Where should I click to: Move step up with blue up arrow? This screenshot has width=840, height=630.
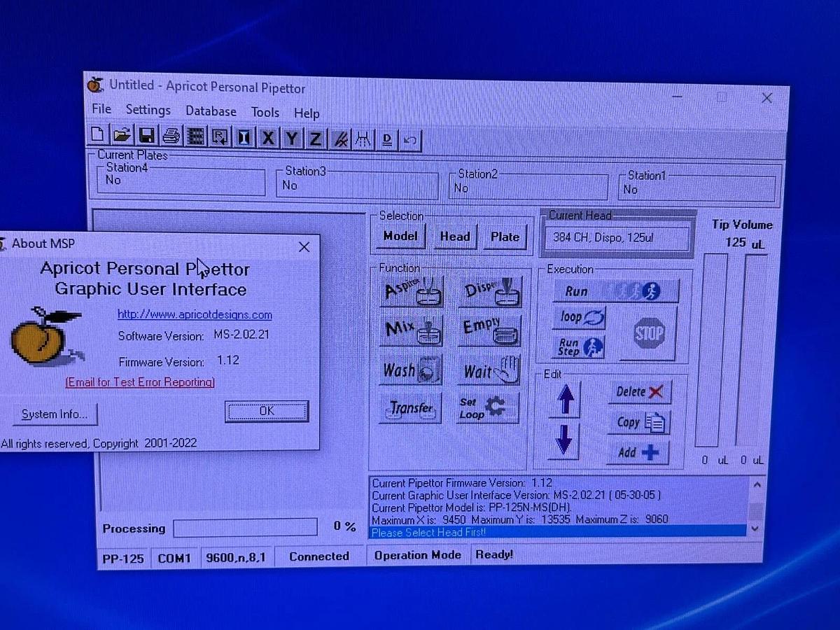pyautogui.click(x=565, y=400)
